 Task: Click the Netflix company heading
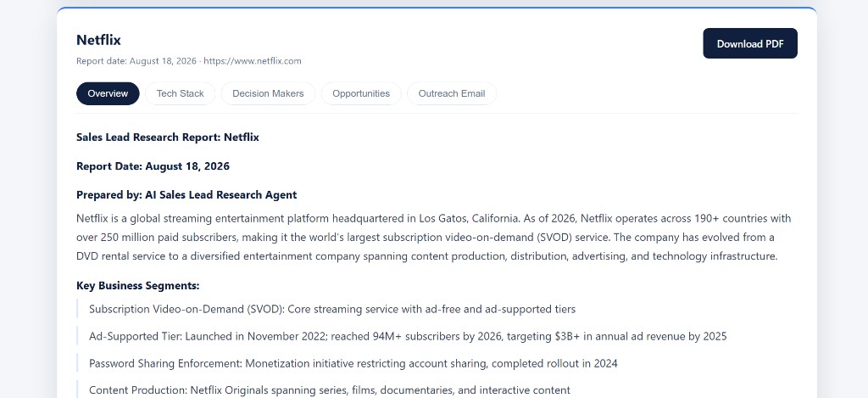click(98, 40)
